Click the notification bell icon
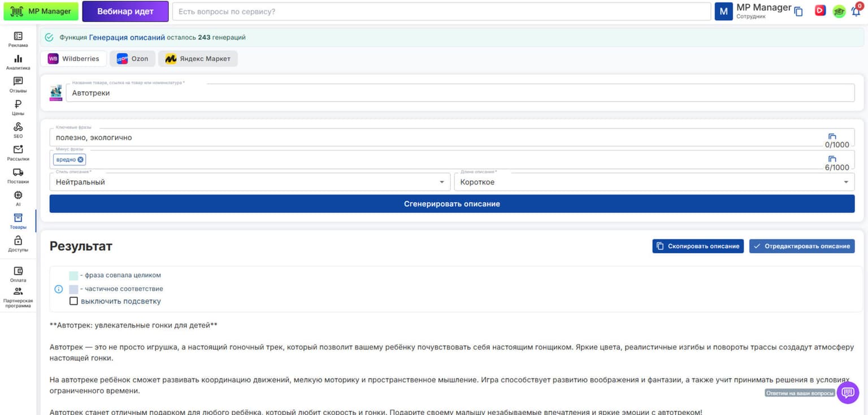The image size is (868, 415). pyautogui.click(x=856, y=11)
